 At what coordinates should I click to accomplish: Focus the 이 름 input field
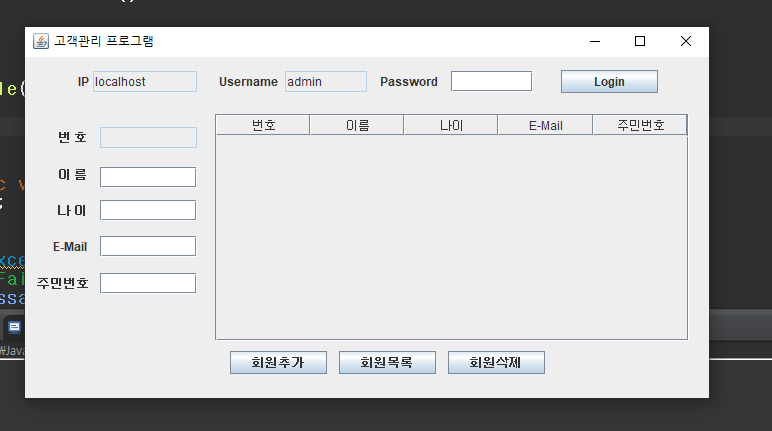tap(148, 177)
